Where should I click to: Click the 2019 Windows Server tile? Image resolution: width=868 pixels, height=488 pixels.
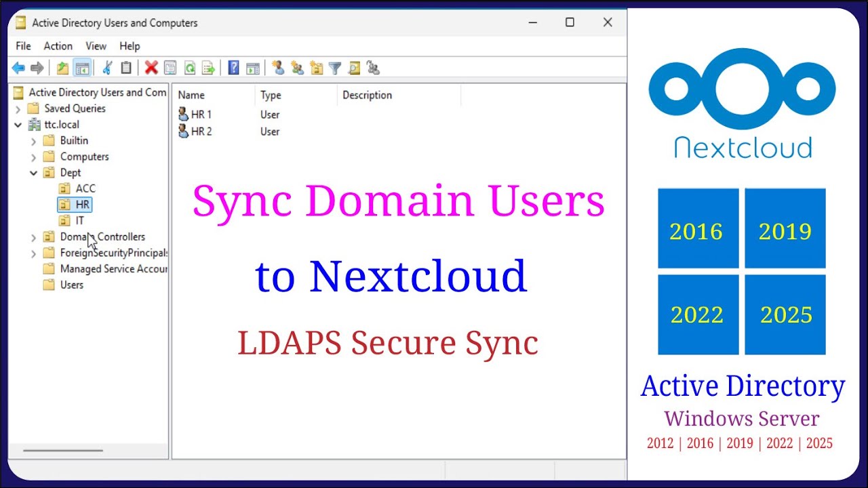(785, 228)
